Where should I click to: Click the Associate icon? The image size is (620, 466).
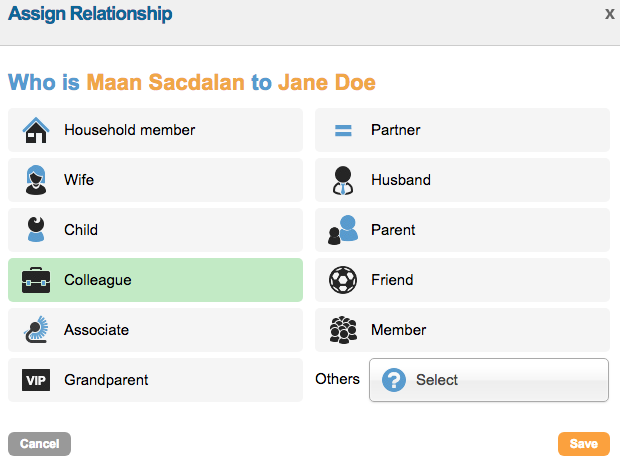(x=36, y=330)
